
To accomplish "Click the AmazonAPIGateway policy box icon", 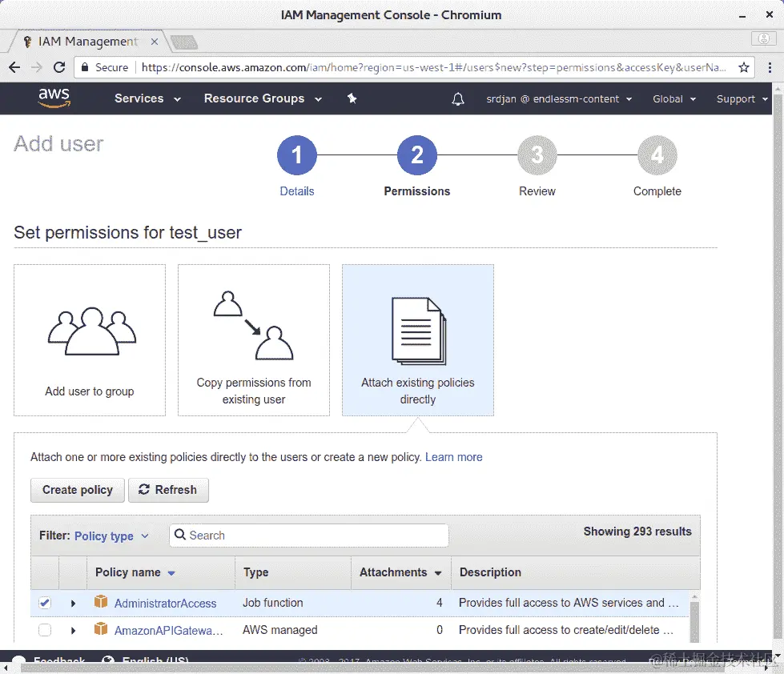I will coord(101,628).
